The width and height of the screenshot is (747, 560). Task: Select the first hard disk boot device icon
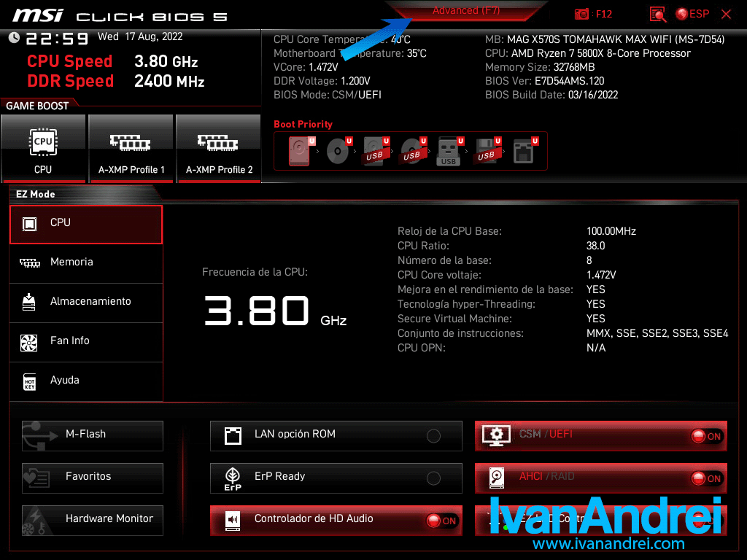300,151
